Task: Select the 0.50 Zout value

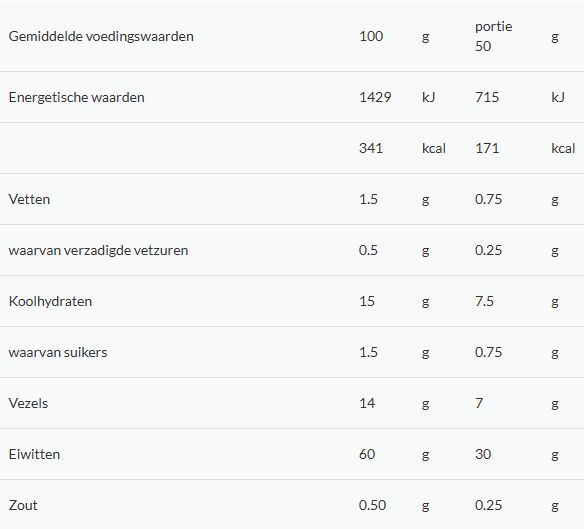Action: (x=372, y=506)
